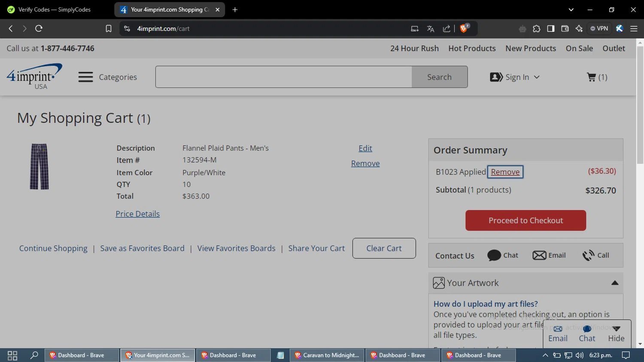The image size is (644, 362).
Task: Open On Sale menu item
Action: 579,49
